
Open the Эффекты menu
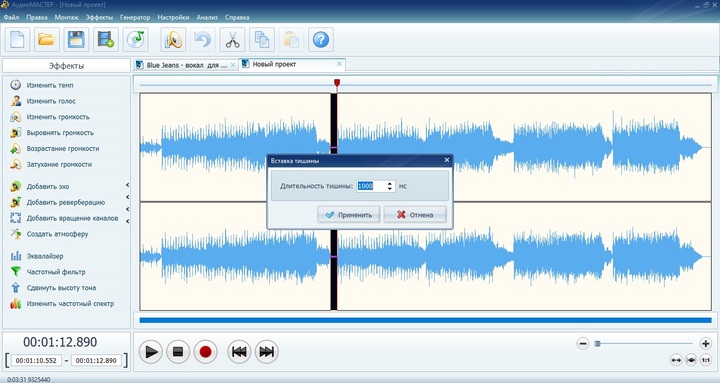pos(99,17)
